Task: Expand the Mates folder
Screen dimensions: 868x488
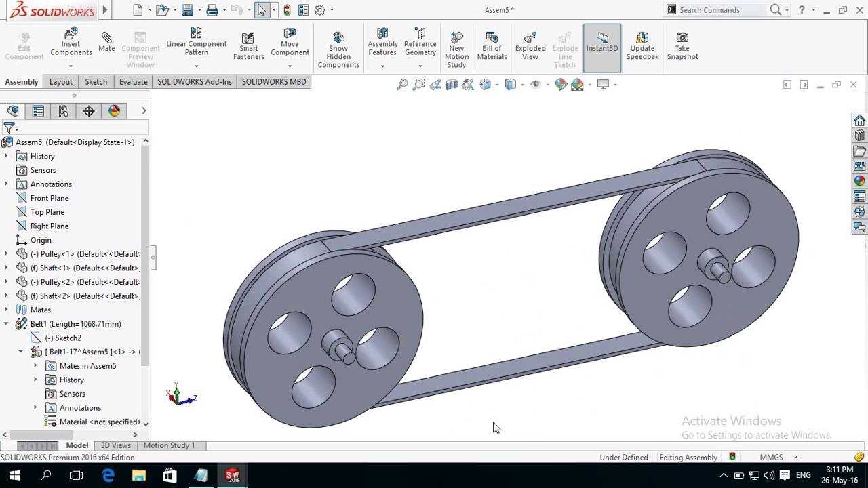Action: coord(5,310)
